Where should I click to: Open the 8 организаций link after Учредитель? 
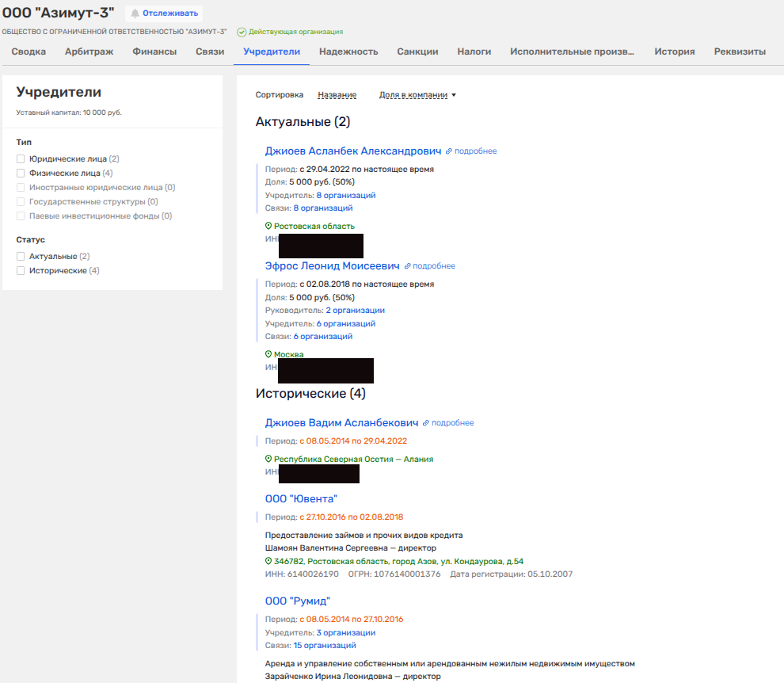click(x=345, y=195)
